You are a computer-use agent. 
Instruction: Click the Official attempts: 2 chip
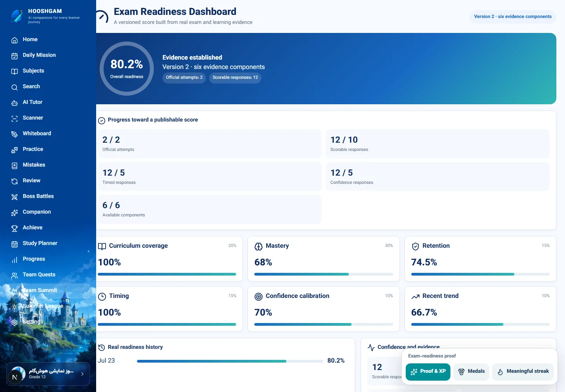tap(184, 78)
